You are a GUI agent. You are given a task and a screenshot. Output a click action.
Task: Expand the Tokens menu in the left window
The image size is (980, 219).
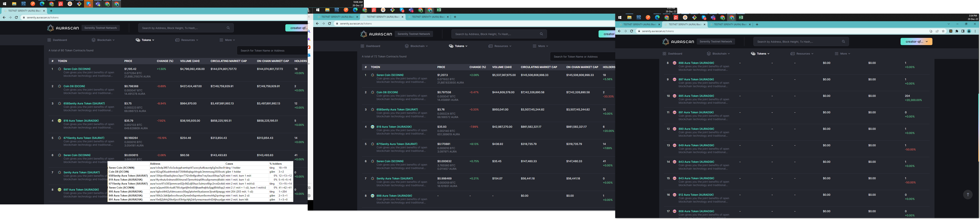pyautogui.click(x=145, y=40)
